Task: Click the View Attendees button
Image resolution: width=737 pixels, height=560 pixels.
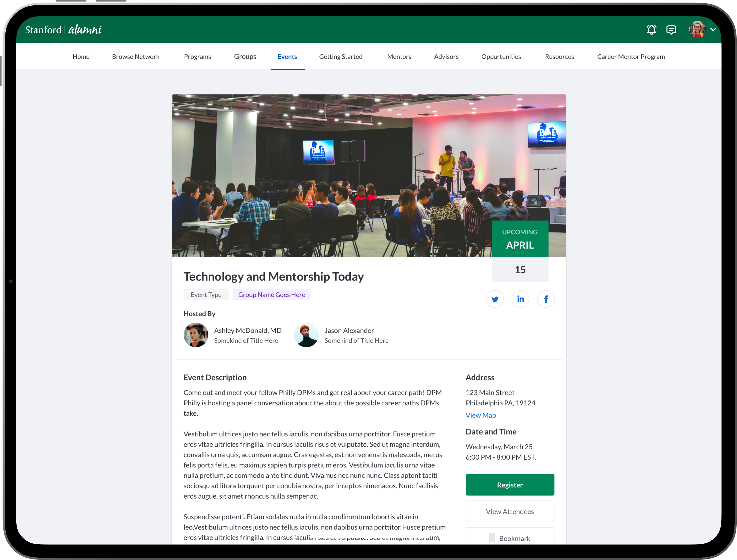Action: click(x=509, y=511)
